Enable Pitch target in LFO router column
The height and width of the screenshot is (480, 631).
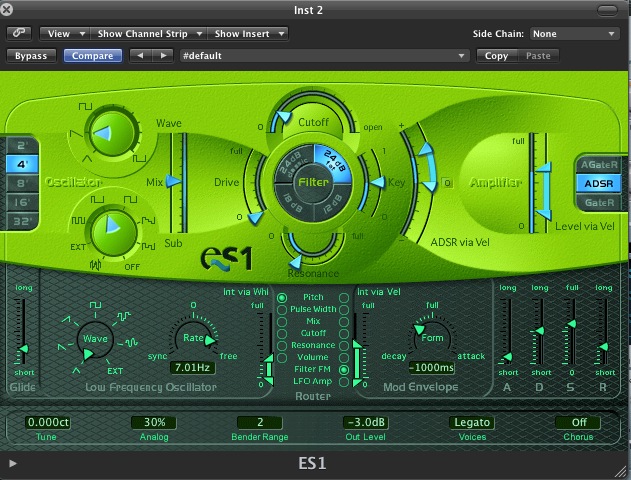click(x=281, y=298)
